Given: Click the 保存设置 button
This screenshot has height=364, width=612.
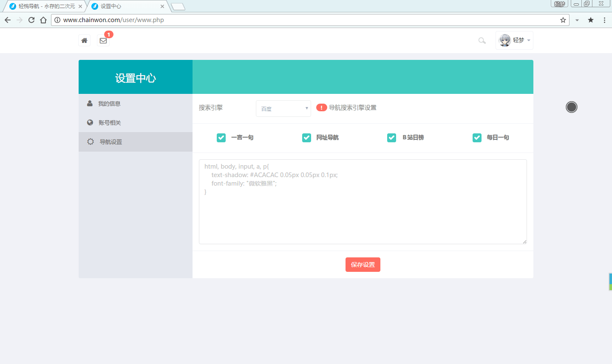Looking at the screenshot, I should 363,265.
